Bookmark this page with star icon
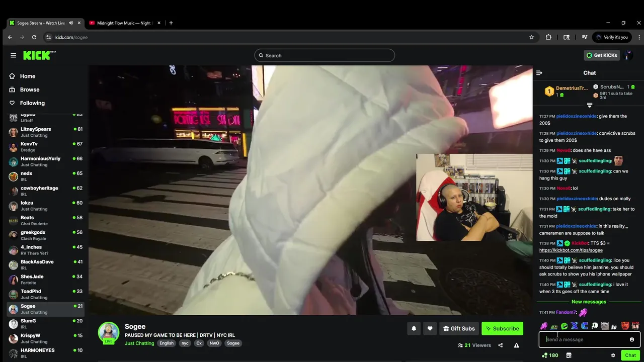The width and height of the screenshot is (644, 362). coord(531,37)
